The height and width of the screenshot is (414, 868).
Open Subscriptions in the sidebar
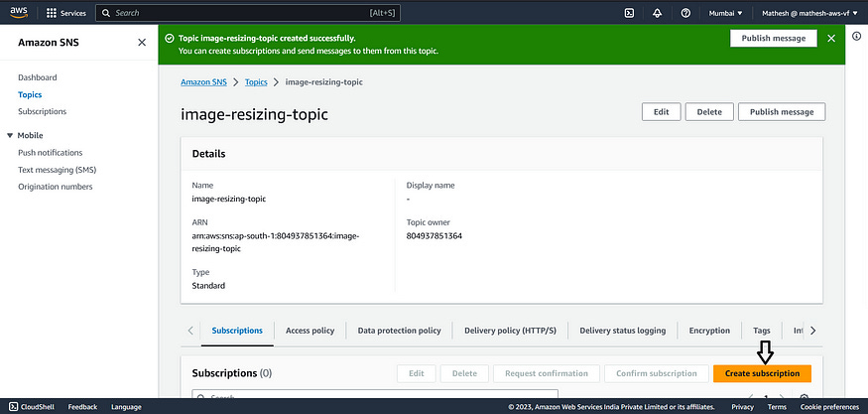(x=42, y=111)
